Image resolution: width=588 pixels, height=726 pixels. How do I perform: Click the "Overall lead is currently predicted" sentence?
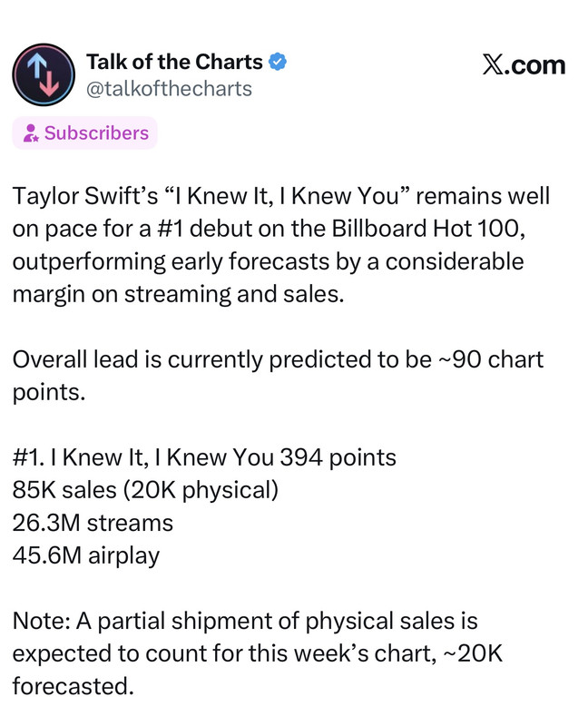click(278, 376)
